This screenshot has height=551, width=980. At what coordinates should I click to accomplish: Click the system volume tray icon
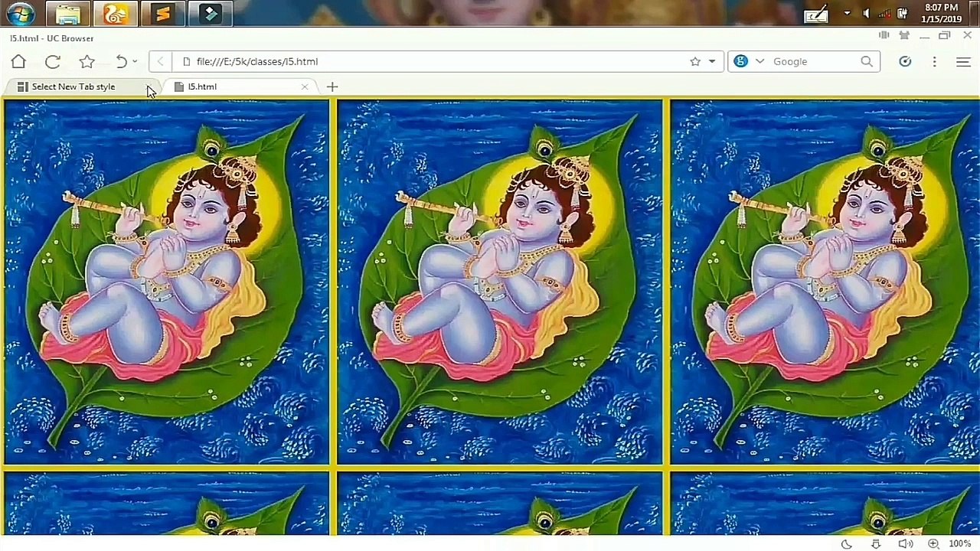click(866, 13)
